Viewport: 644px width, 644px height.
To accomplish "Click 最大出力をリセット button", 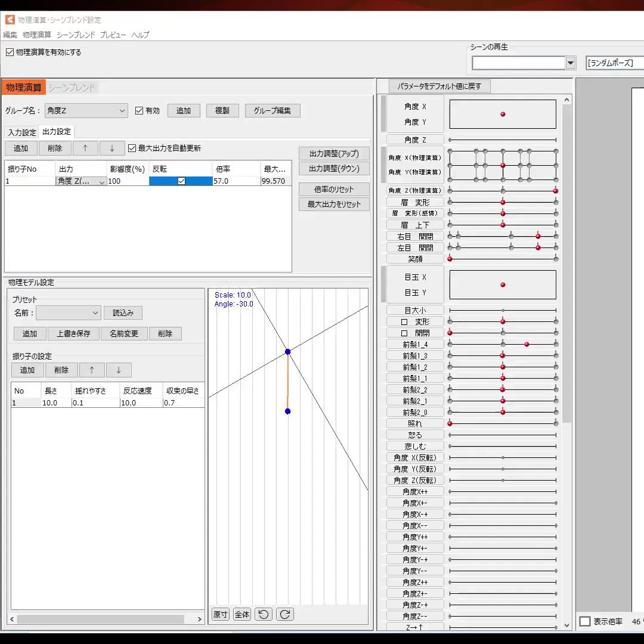I will 334,204.
